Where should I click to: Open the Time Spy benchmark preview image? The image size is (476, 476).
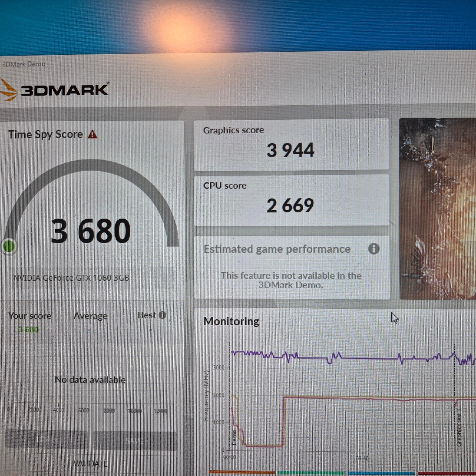tap(438, 208)
